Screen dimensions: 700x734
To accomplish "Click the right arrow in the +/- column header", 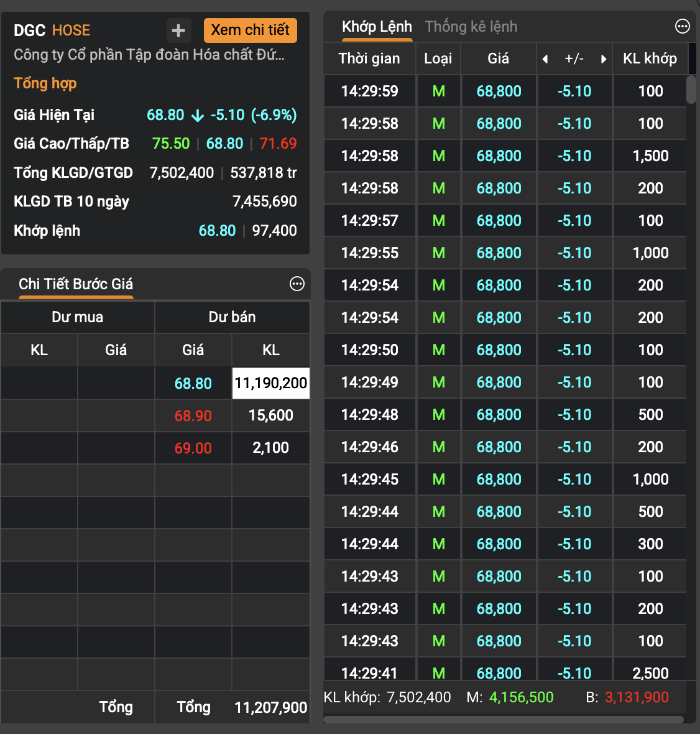I will [x=603, y=59].
